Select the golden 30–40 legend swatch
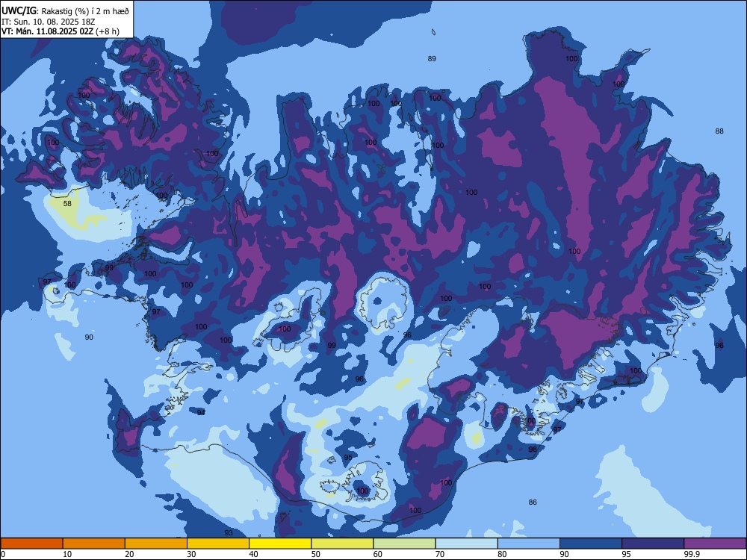Screen dimensions: 747x560 218,544
